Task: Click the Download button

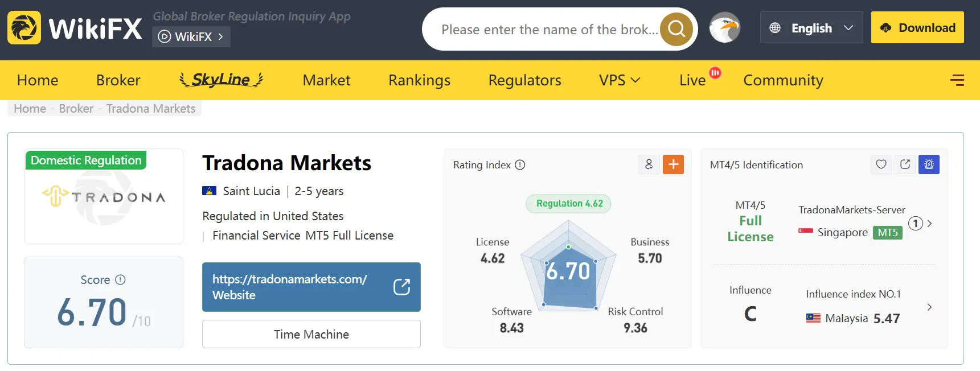Action: coord(917,27)
